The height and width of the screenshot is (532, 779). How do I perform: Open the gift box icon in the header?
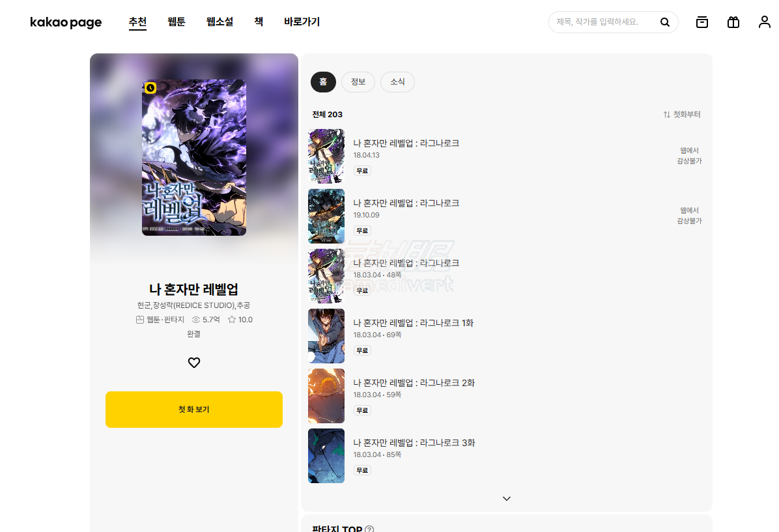pos(733,21)
